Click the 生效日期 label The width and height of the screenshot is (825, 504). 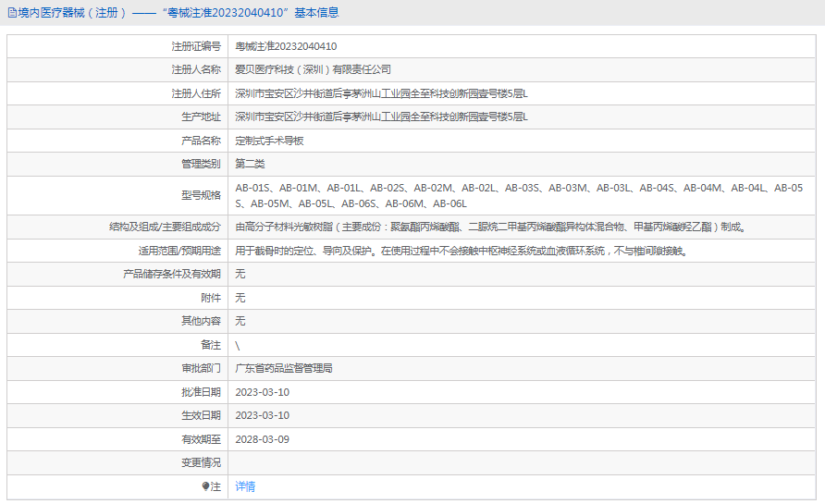pos(201,415)
